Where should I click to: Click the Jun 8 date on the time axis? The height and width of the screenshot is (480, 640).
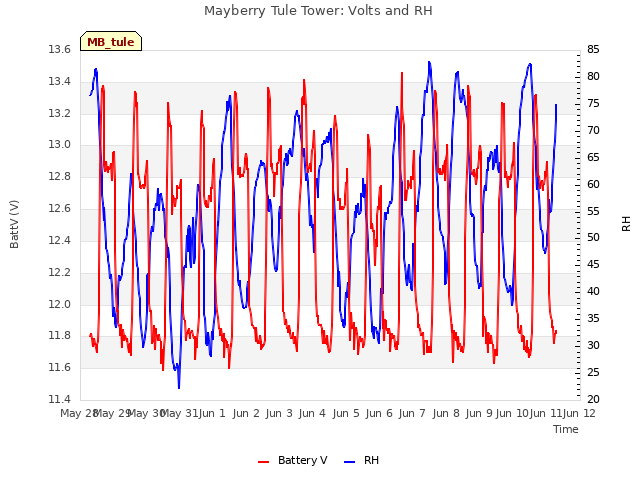446,413
